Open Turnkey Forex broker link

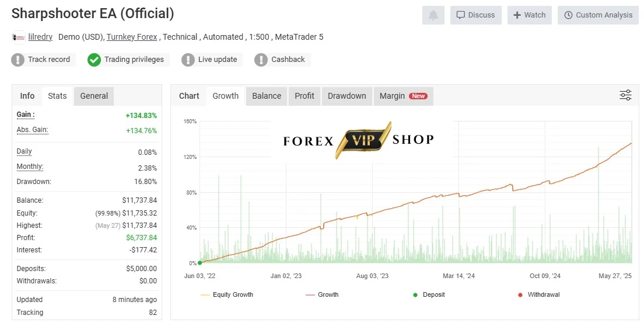point(132,37)
